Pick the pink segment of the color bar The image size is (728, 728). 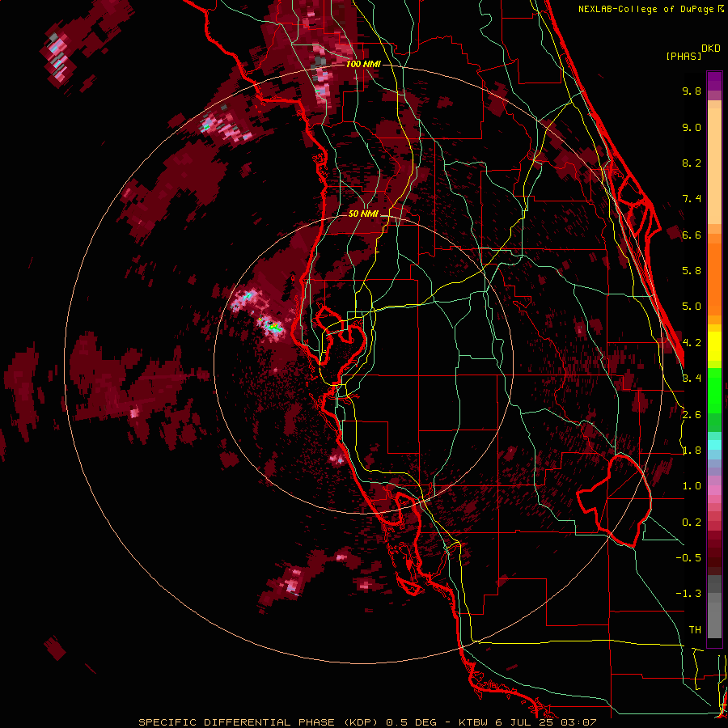click(714, 490)
